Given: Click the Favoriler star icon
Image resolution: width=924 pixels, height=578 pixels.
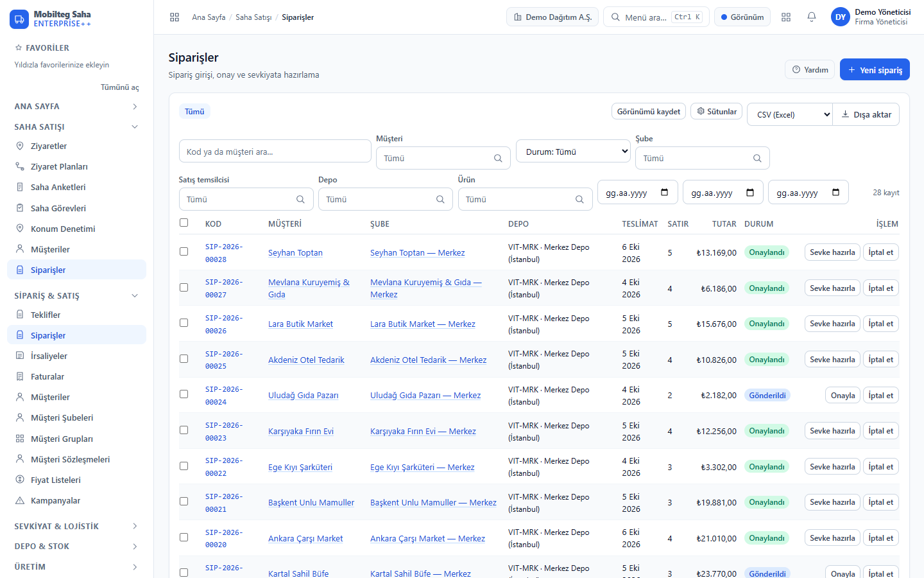Looking at the screenshot, I should tap(19, 48).
